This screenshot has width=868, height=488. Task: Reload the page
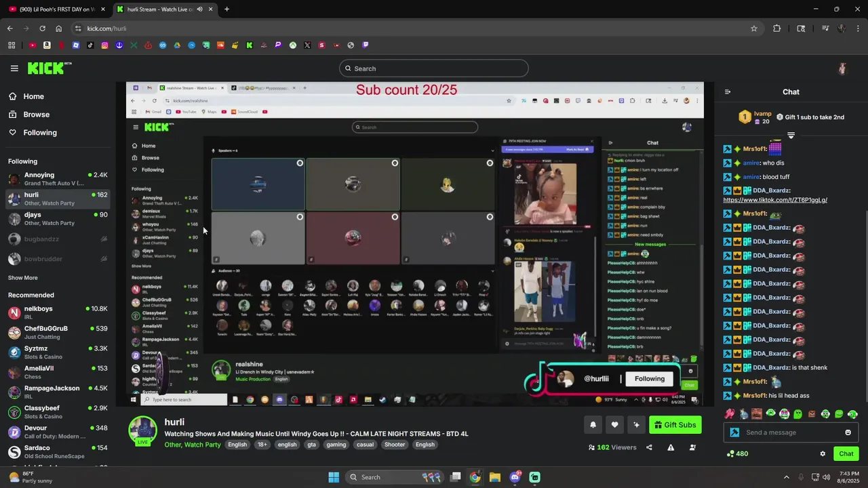(42, 28)
